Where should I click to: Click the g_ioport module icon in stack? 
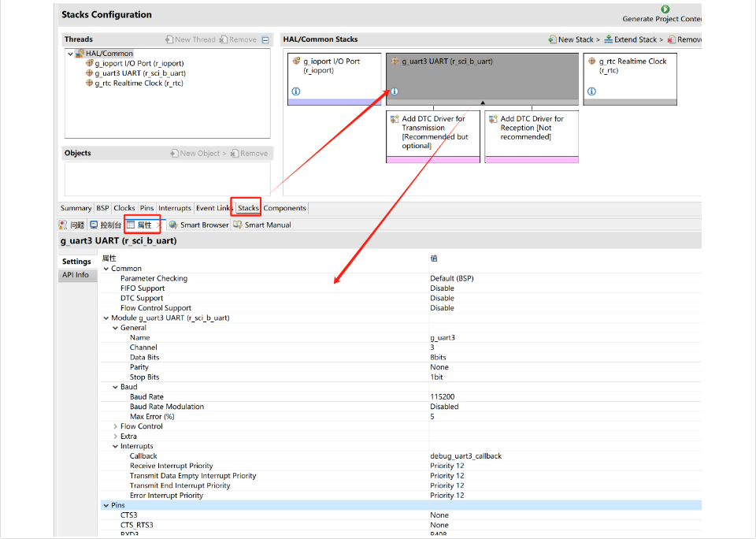tap(297, 61)
